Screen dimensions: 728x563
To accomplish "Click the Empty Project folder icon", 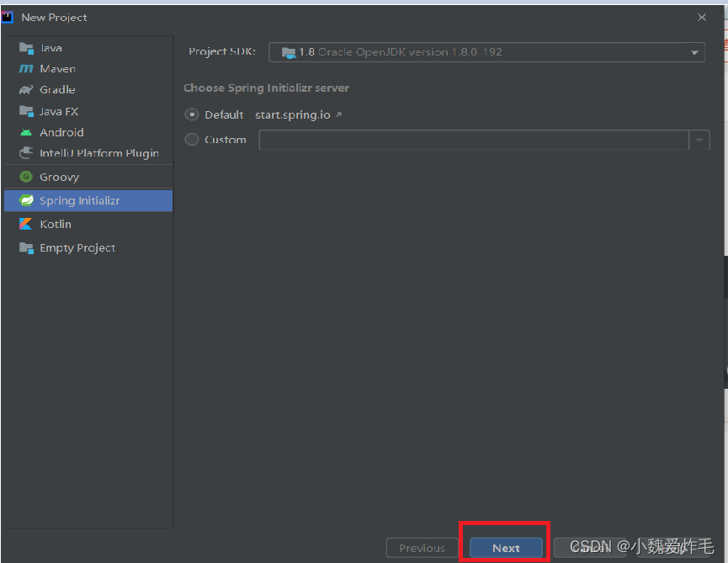I will 26,248.
